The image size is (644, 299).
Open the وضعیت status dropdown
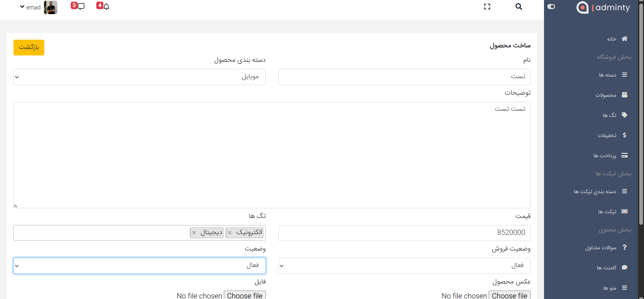140,266
